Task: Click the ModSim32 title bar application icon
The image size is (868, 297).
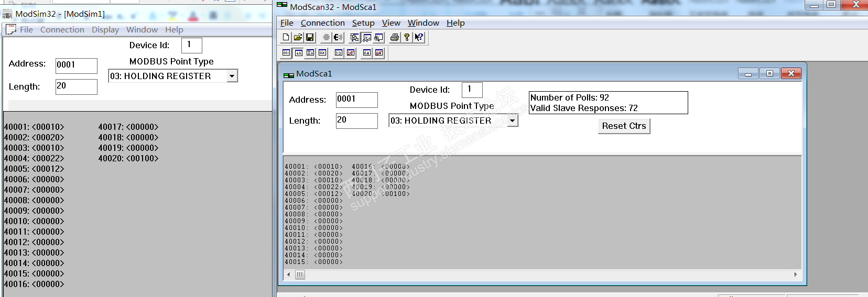Action: click(x=7, y=14)
